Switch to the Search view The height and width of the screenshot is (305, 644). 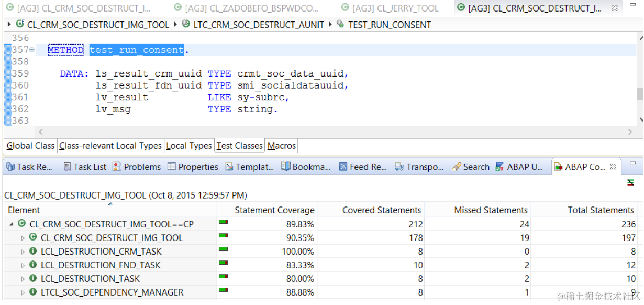pos(471,167)
